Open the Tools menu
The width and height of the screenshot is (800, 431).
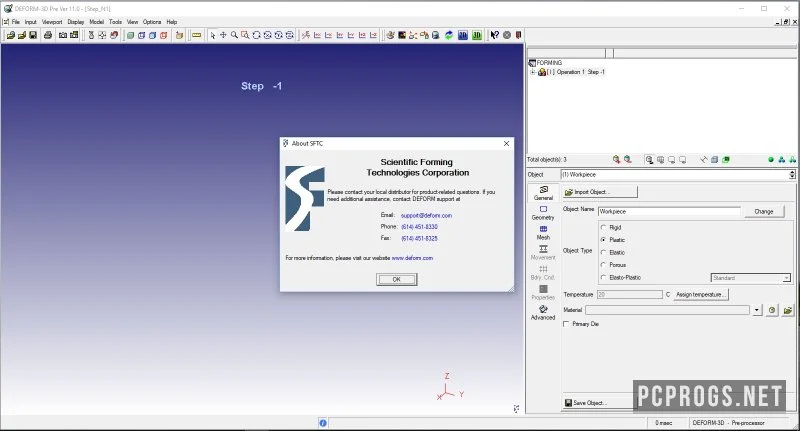click(115, 22)
